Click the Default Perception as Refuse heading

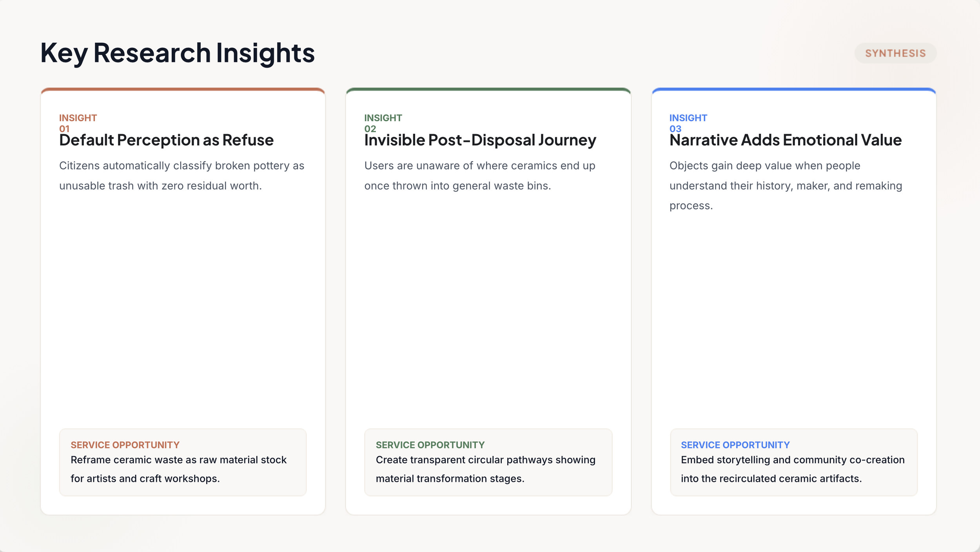pyautogui.click(x=166, y=140)
